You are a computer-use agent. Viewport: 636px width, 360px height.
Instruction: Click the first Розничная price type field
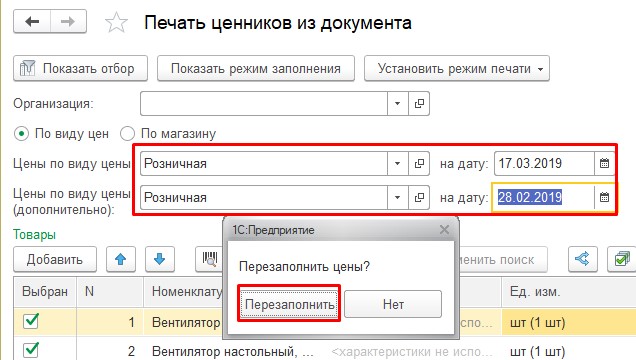click(x=264, y=163)
